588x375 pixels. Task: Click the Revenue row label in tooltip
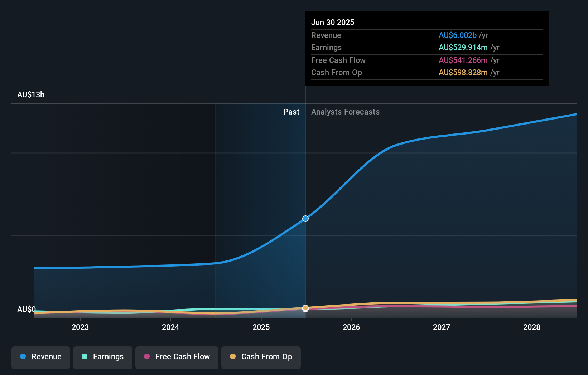[x=326, y=35]
